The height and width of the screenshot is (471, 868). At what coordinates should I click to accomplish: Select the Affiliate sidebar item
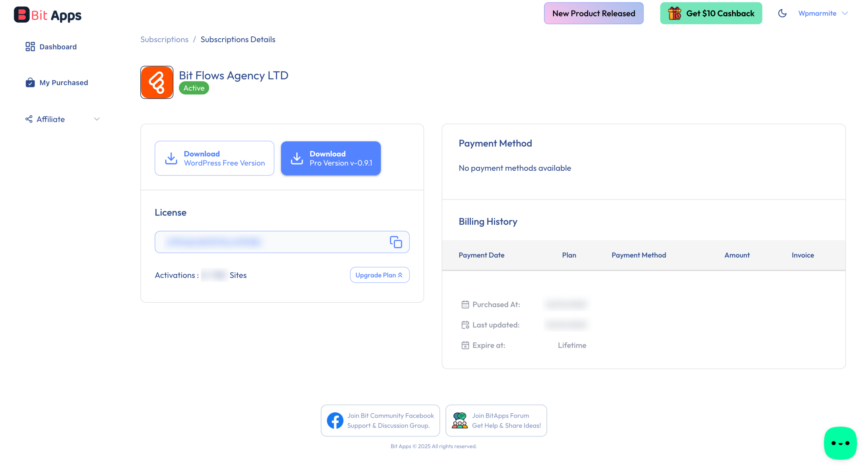63,119
